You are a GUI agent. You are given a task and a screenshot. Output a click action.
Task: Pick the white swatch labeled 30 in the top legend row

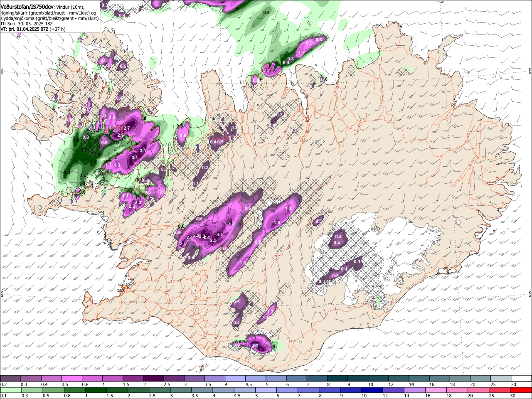pos(521,379)
